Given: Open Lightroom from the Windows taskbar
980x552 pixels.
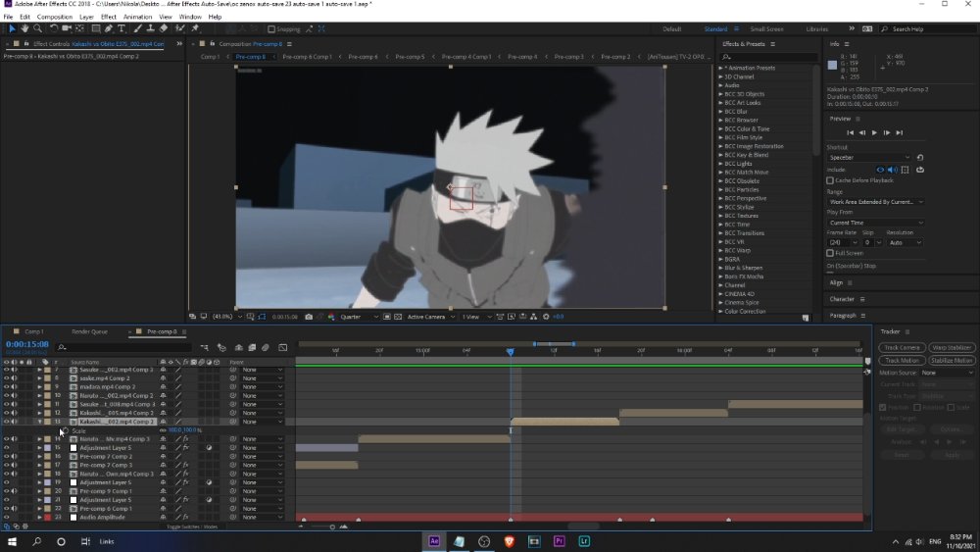Looking at the screenshot, I should (584, 541).
